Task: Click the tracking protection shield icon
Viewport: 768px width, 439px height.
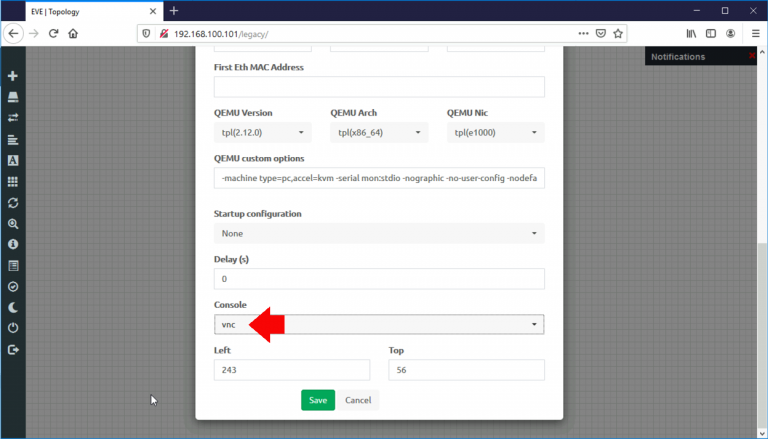Action: pyautogui.click(x=146, y=34)
